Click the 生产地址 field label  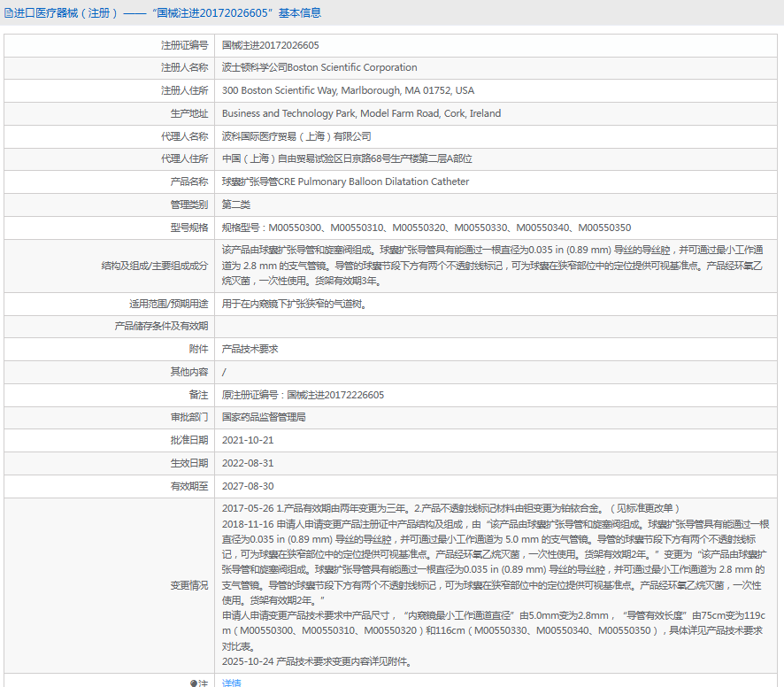(x=189, y=113)
